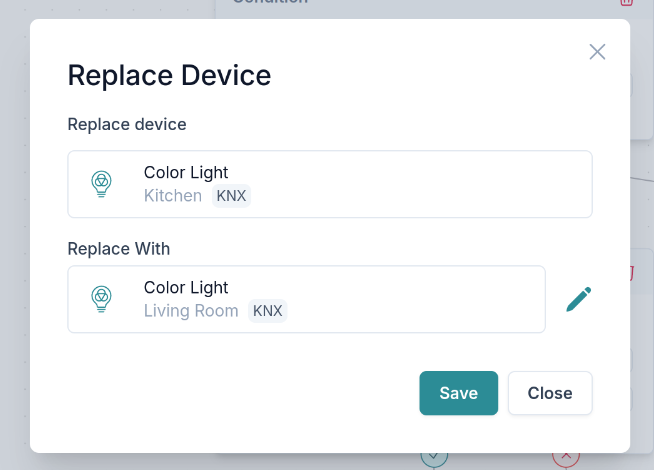Click the red icon at the right edge
This screenshot has height=470, width=654.
632,272
